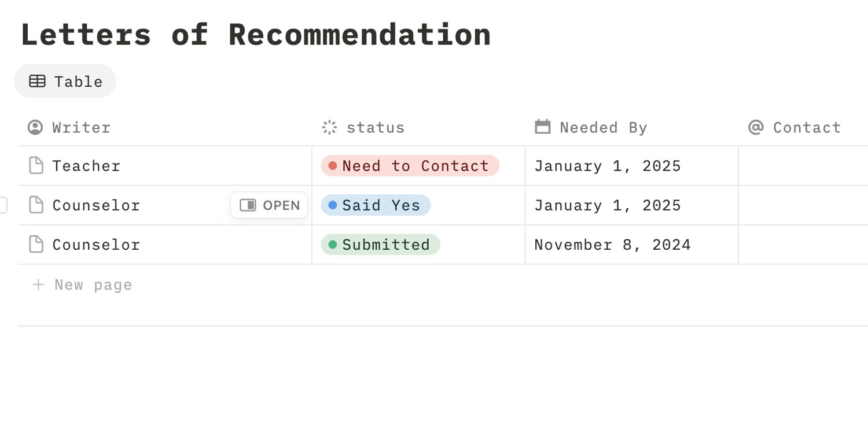The image size is (868, 425).
Task: Add a row with New page
Action: 93,284
